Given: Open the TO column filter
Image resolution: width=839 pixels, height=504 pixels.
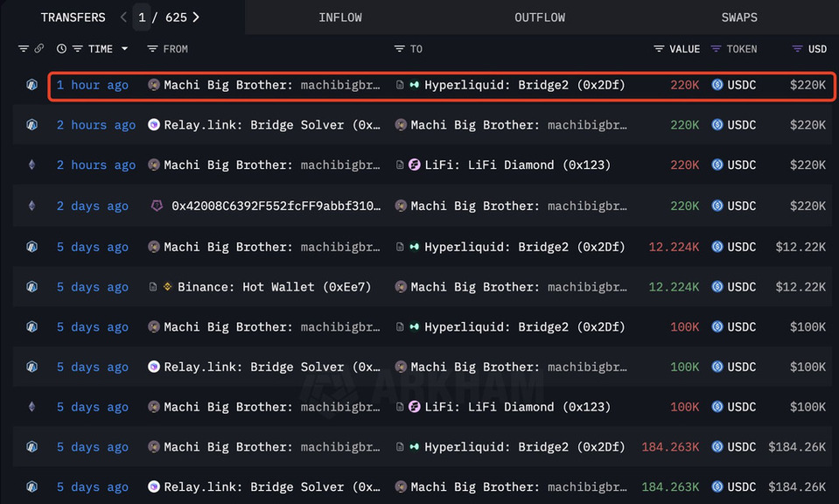Looking at the screenshot, I should click(x=400, y=49).
